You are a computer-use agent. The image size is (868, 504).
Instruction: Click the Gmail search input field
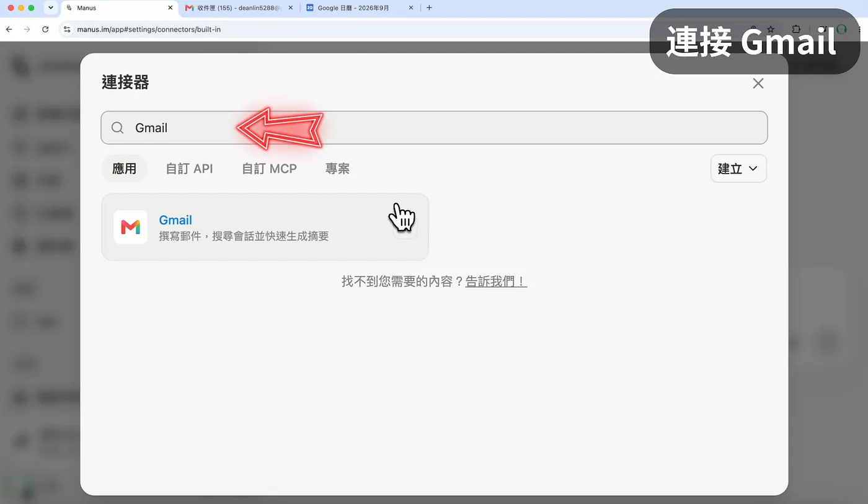tap(434, 128)
